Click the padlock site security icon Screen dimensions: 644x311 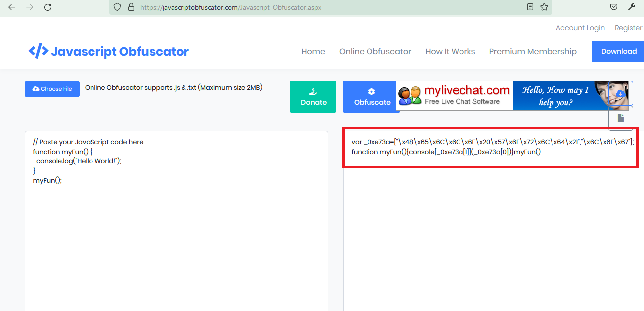(x=131, y=7)
